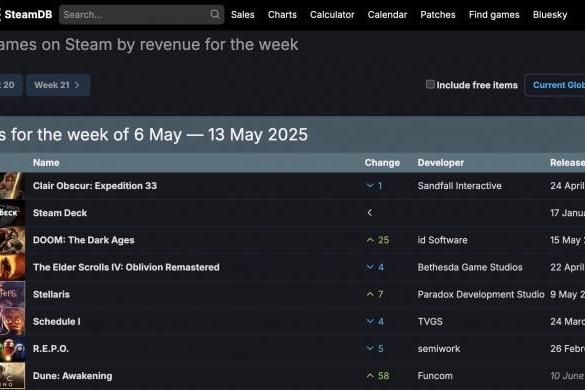585x390 pixels.
Task: Sort by the Release column header
Action: [567, 163]
